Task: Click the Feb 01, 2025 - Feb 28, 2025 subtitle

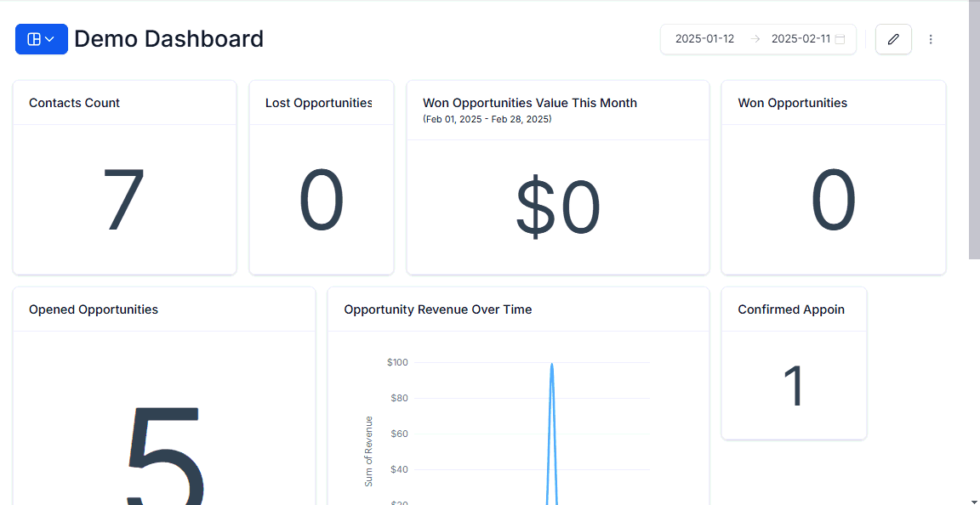Action: pos(487,119)
